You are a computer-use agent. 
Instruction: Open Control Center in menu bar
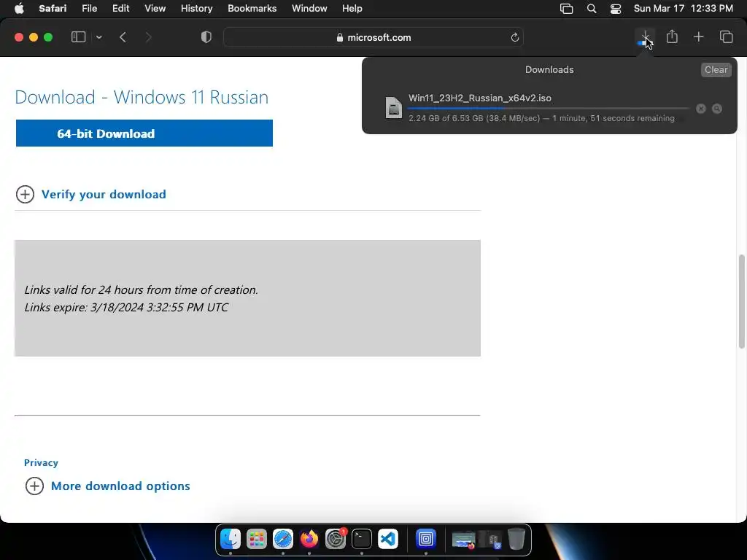pos(616,9)
